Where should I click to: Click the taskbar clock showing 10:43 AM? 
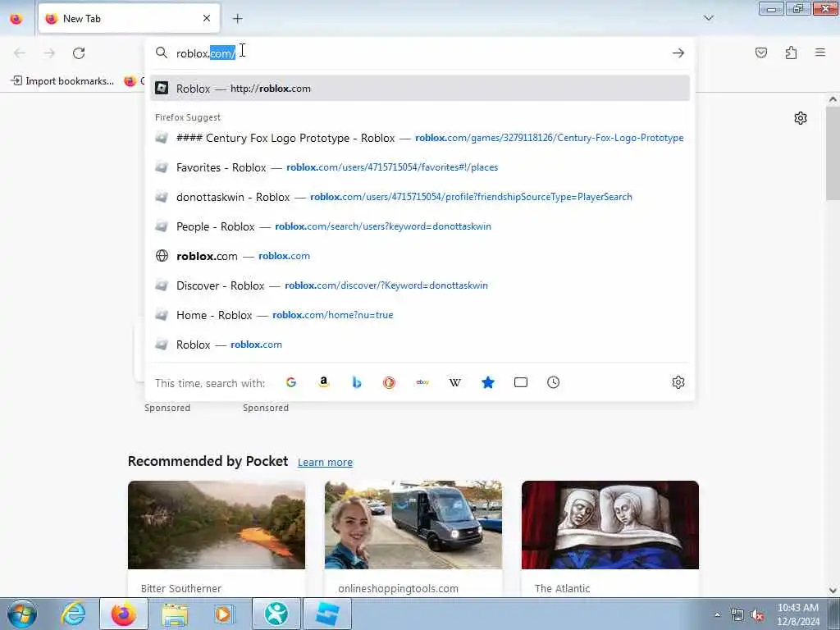tap(798, 614)
